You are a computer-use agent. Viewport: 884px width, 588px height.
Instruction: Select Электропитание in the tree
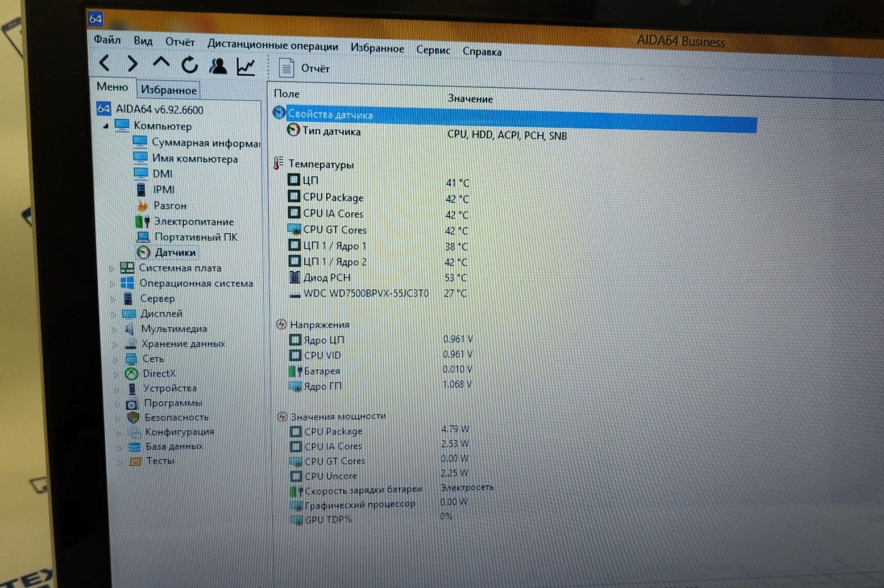(x=193, y=222)
